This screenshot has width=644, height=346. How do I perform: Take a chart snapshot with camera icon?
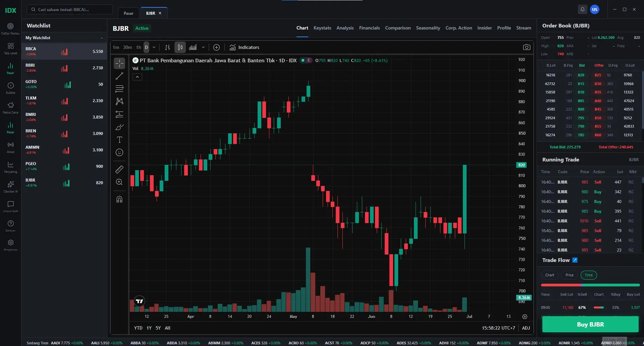[527, 47]
